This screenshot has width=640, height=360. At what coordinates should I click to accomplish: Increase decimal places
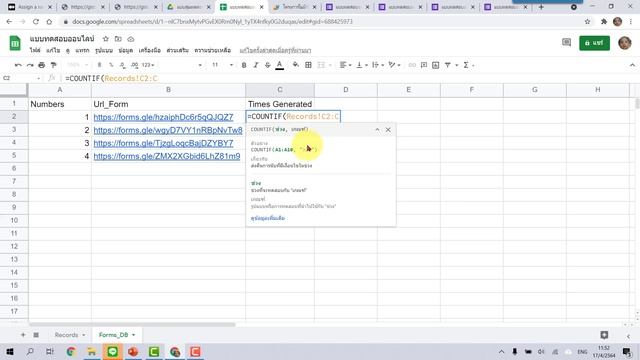click(x=134, y=65)
